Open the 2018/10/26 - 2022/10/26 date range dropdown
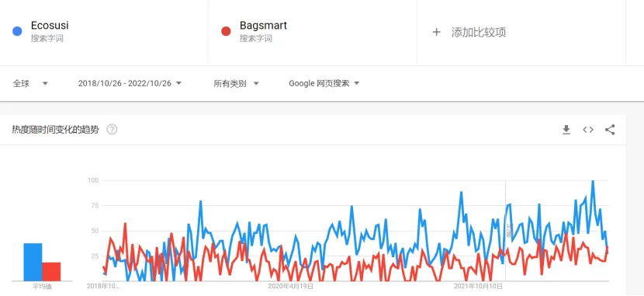This screenshot has height=296, width=644. [130, 83]
